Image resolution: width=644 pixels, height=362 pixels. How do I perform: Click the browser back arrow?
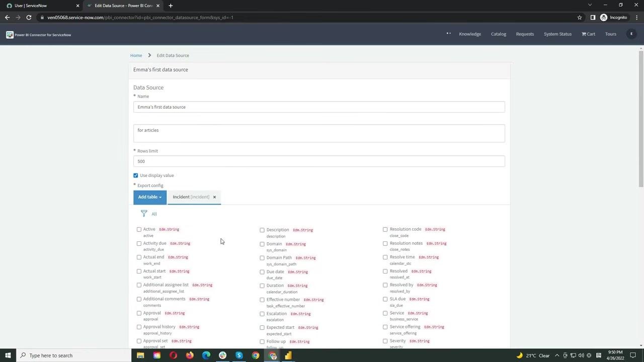tap(7, 18)
